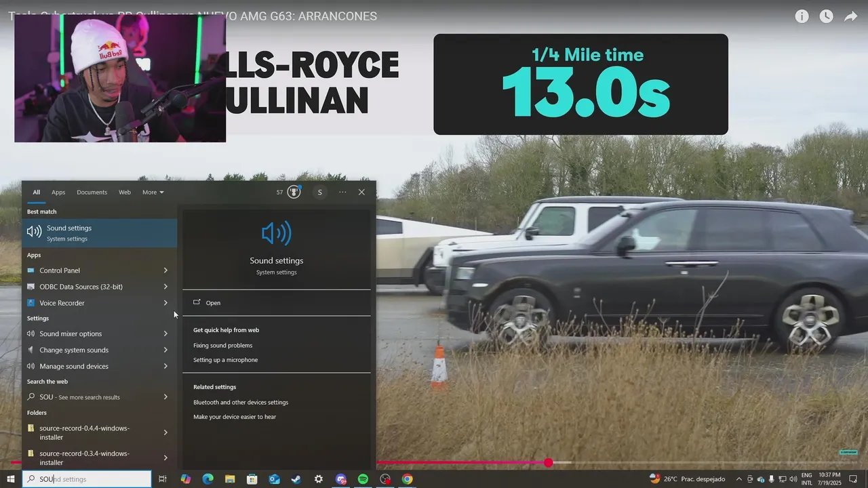Switch to the Documents search tab
This screenshot has height=488, width=868.
tap(92, 192)
